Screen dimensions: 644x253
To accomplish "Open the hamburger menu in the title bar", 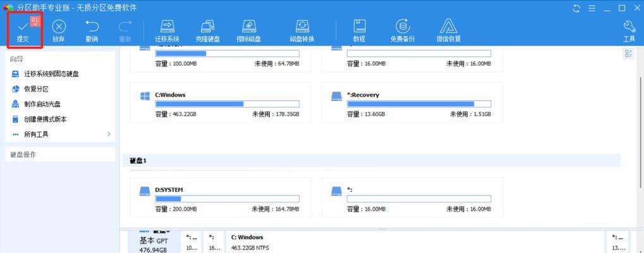I will pos(592,8).
